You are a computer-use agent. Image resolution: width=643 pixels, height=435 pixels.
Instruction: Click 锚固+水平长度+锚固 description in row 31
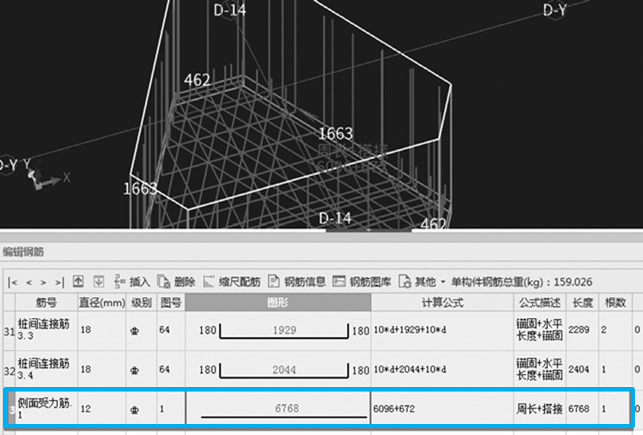(x=539, y=330)
